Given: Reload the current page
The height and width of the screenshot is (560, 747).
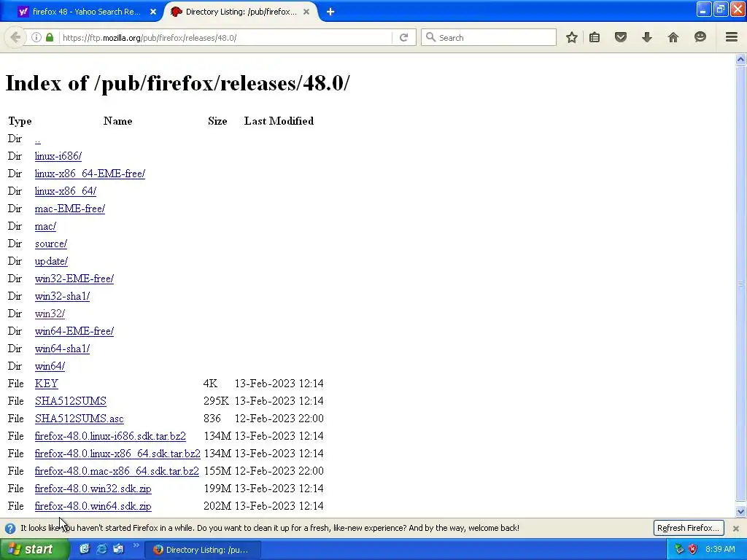Looking at the screenshot, I should tap(403, 38).
